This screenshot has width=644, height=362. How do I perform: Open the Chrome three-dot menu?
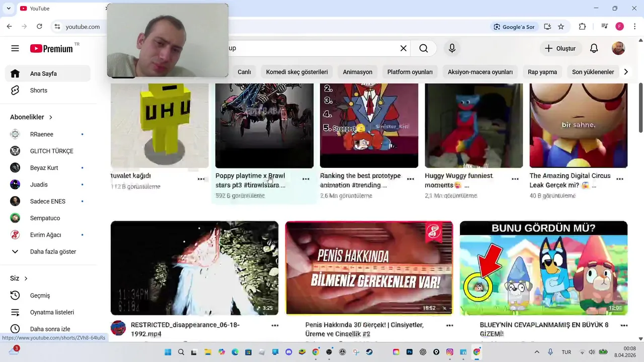[x=634, y=27]
